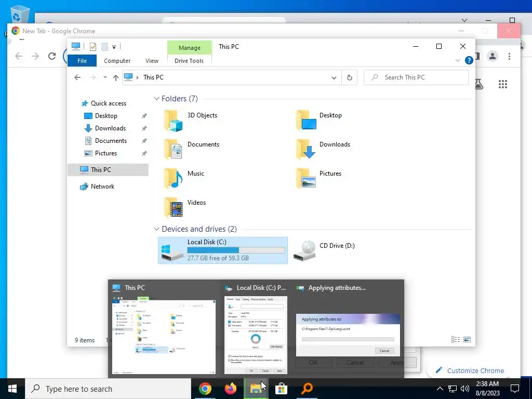Select Documents in the navigation pane
The image size is (532, 399).
point(111,141)
